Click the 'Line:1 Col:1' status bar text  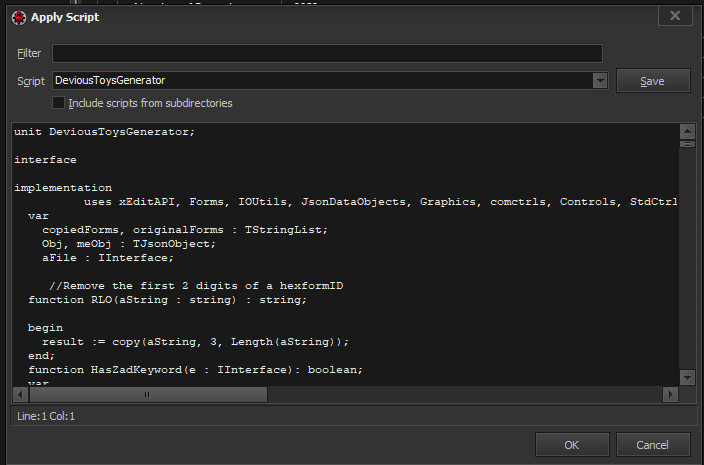(x=46, y=416)
